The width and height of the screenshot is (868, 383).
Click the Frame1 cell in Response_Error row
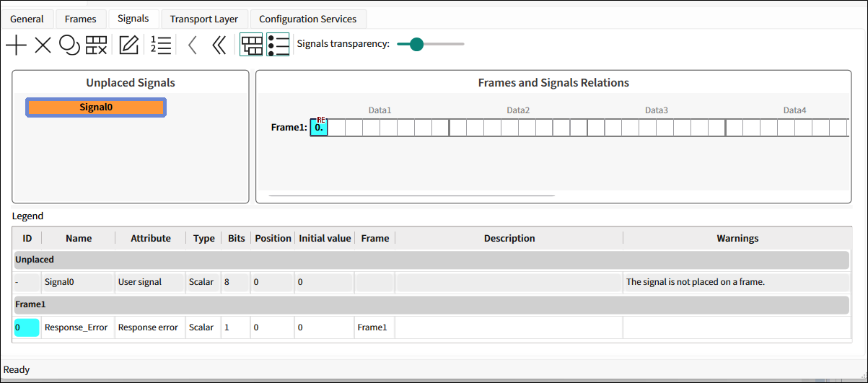click(x=374, y=327)
